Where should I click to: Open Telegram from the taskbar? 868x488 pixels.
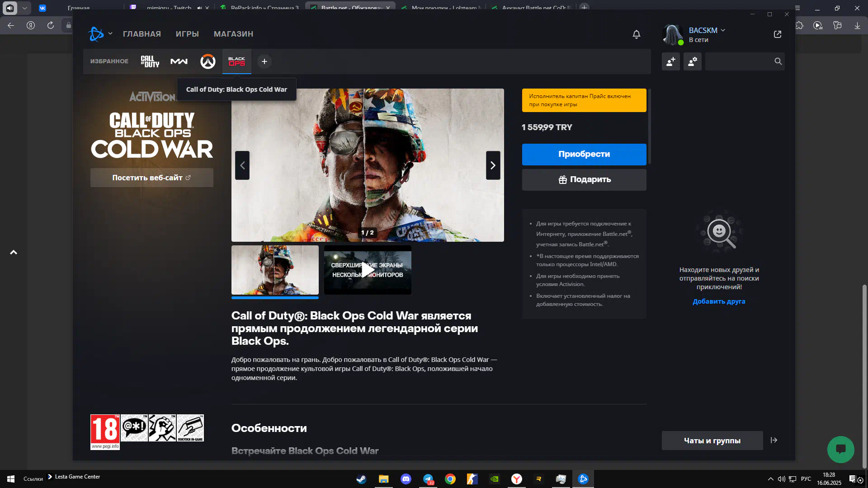tap(428, 479)
